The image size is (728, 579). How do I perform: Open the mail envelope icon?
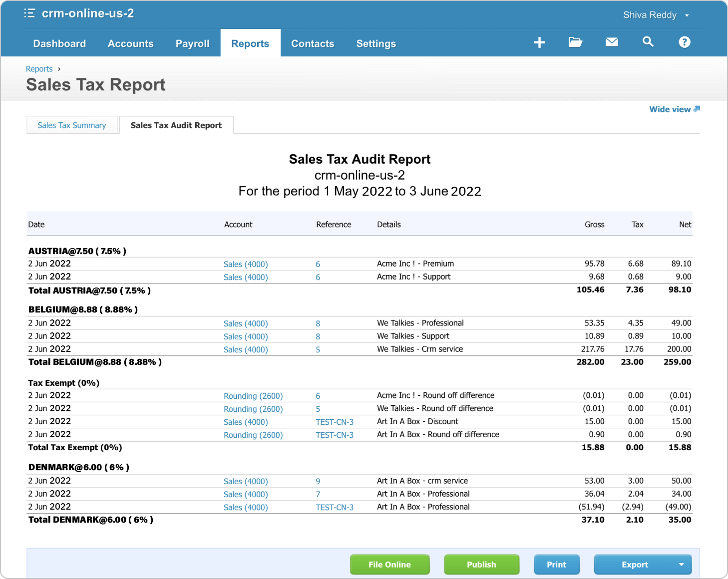tap(612, 42)
